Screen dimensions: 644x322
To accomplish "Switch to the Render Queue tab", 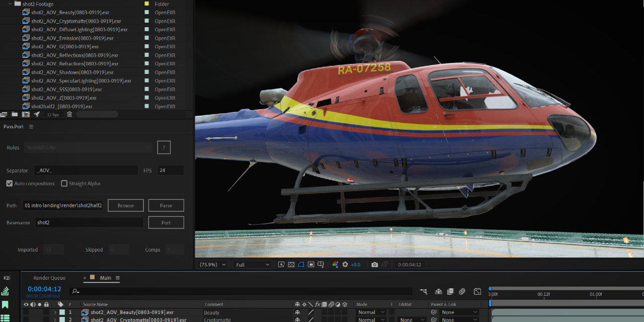I will (49, 278).
